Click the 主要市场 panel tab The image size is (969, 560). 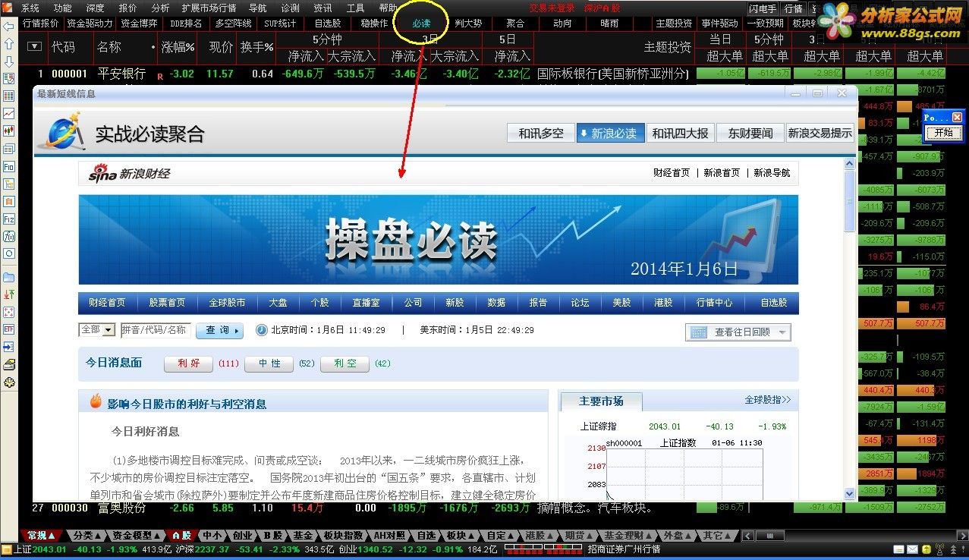[601, 401]
